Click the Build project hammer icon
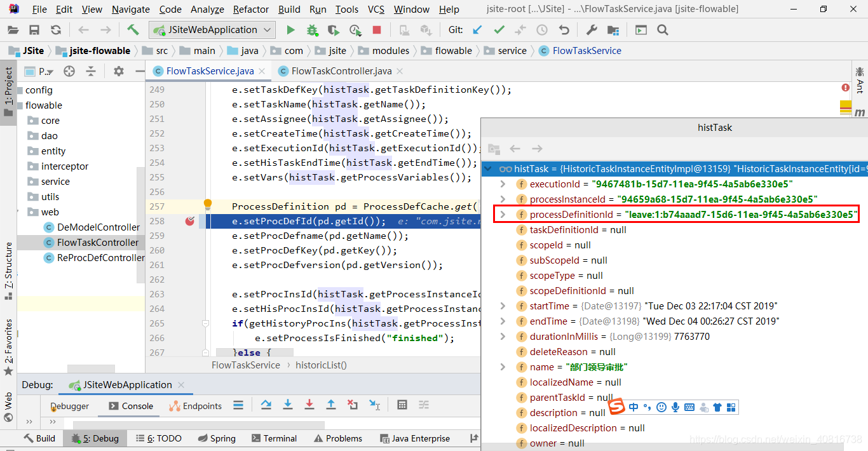868x451 pixels. [x=133, y=30]
